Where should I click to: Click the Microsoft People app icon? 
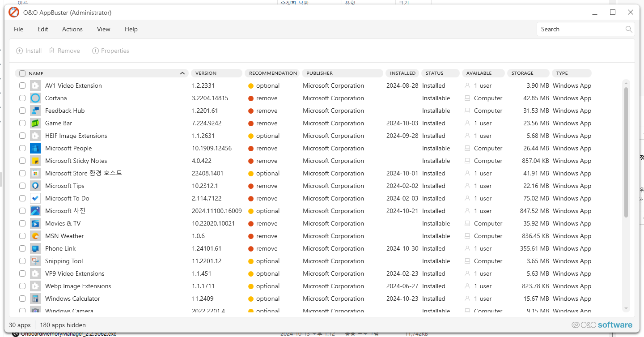coord(35,148)
